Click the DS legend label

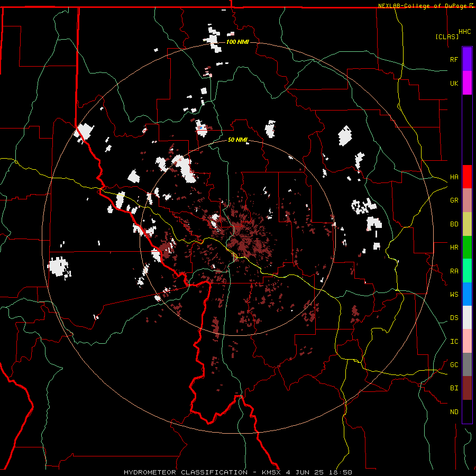(x=454, y=318)
